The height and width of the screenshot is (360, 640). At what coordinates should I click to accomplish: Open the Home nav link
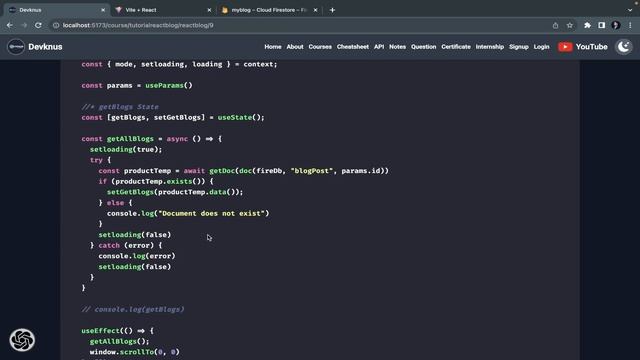click(273, 47)
